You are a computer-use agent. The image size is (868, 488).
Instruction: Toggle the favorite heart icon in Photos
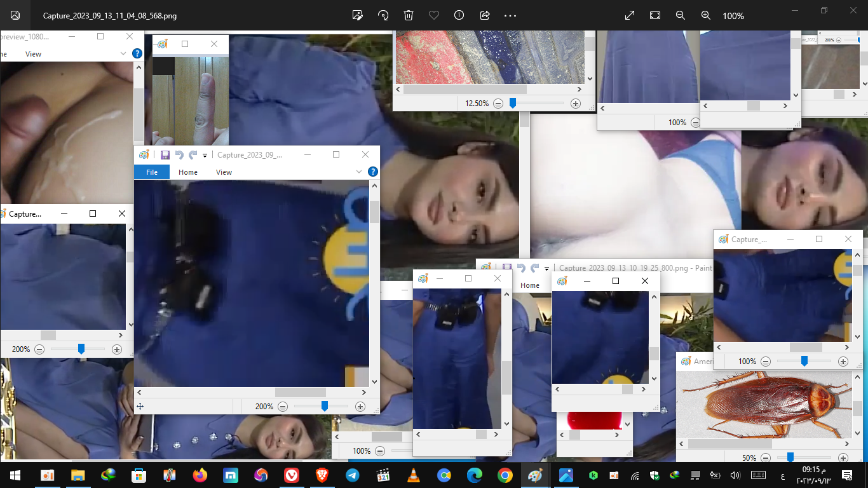(434, 15)
